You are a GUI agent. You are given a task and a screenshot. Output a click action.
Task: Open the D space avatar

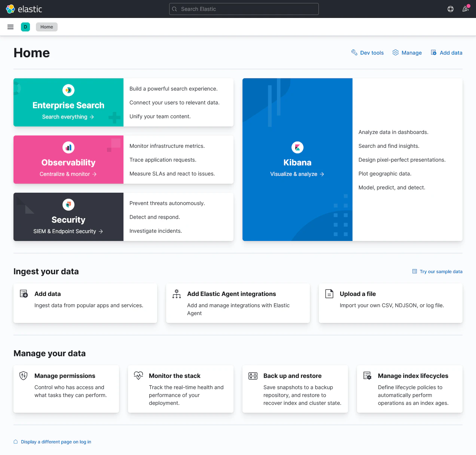pyautogui.click(x=25, y=27)
